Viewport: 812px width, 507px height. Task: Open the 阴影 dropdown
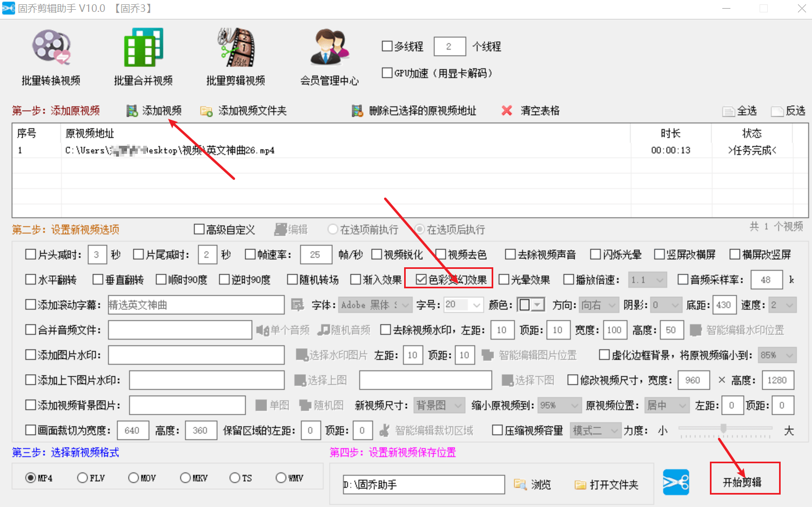click(666, 305)
